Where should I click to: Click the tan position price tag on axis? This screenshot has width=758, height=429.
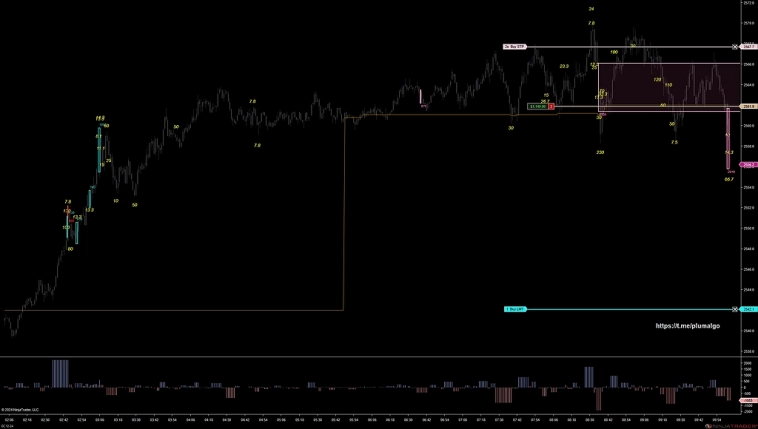click(749, 106)
